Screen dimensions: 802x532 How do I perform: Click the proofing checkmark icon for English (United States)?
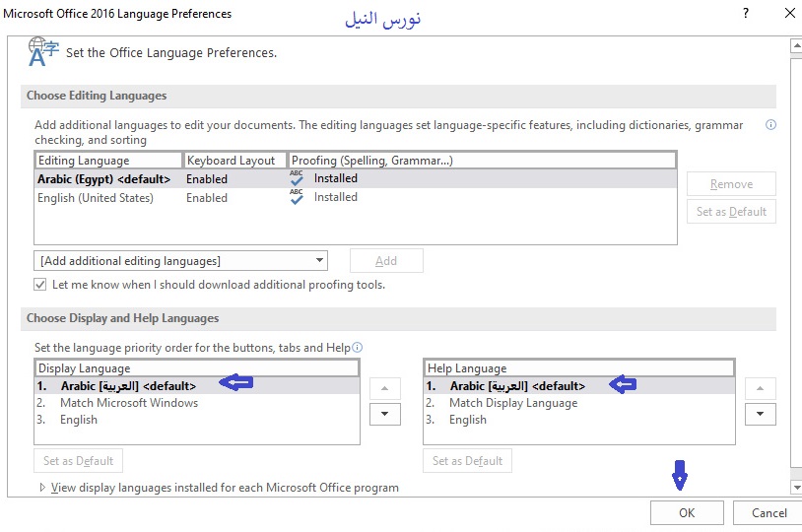(x=297, y=197)
